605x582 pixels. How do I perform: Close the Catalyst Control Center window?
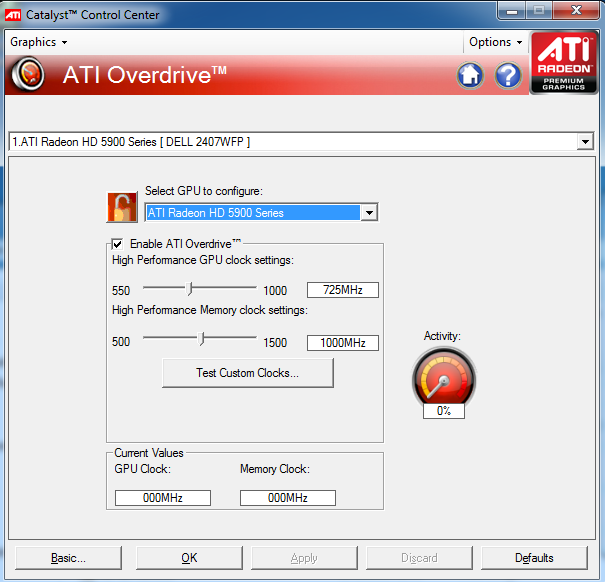[576, 10]
